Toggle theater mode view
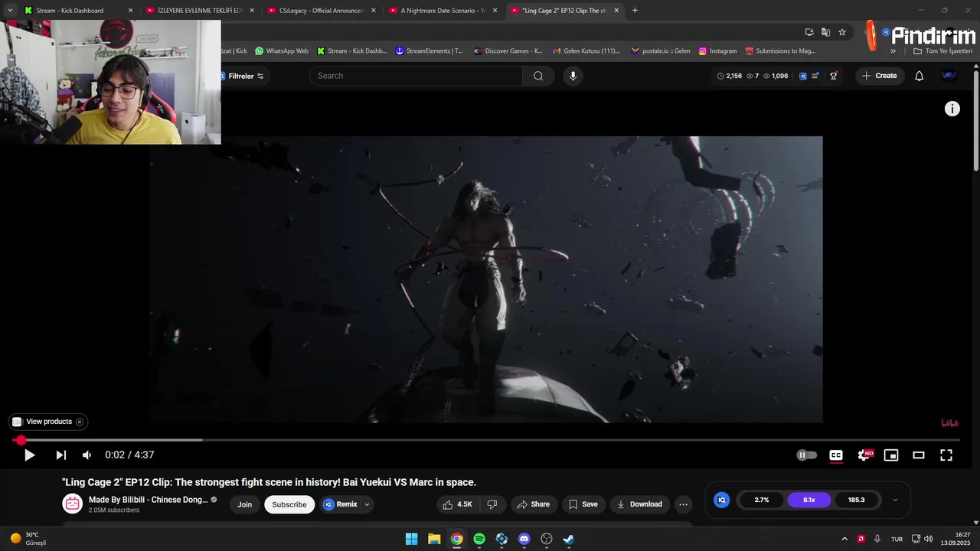 tap(919, 455)
